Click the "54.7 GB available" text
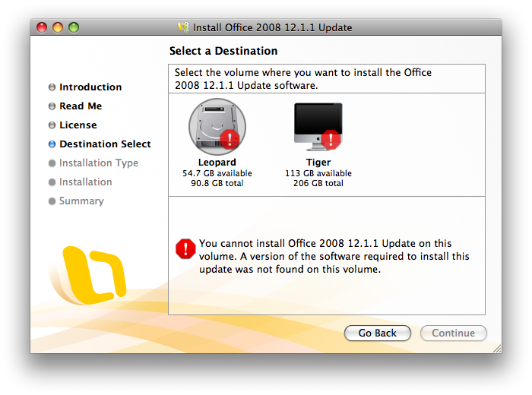The height and width of the screenshot is (395, 532). (217, 173)
